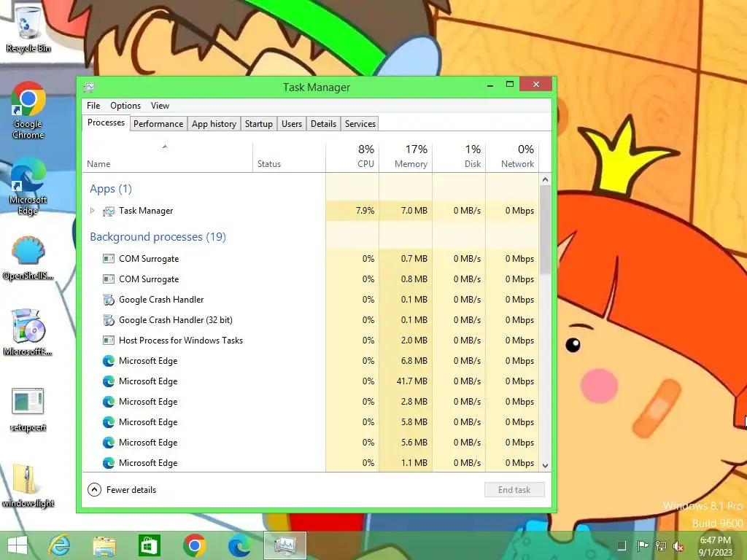Switch to the Users tab
The width and height of the screenshot is (747, 560).
[292, 124]
